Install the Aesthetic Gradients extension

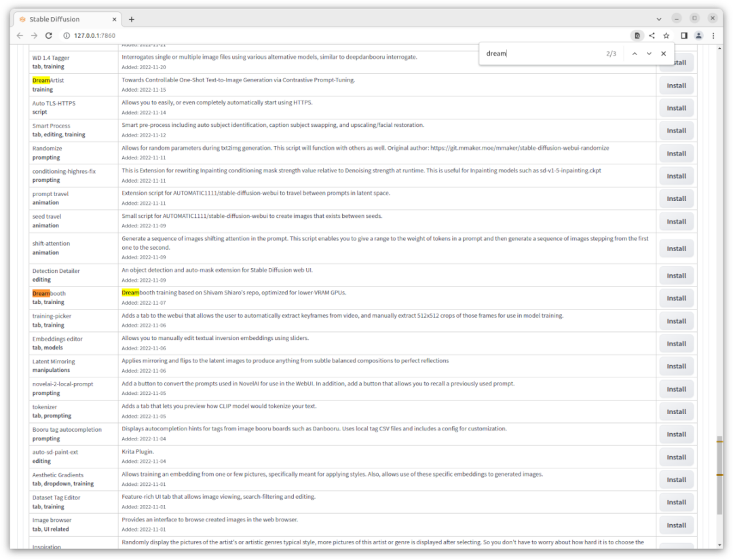676,479
